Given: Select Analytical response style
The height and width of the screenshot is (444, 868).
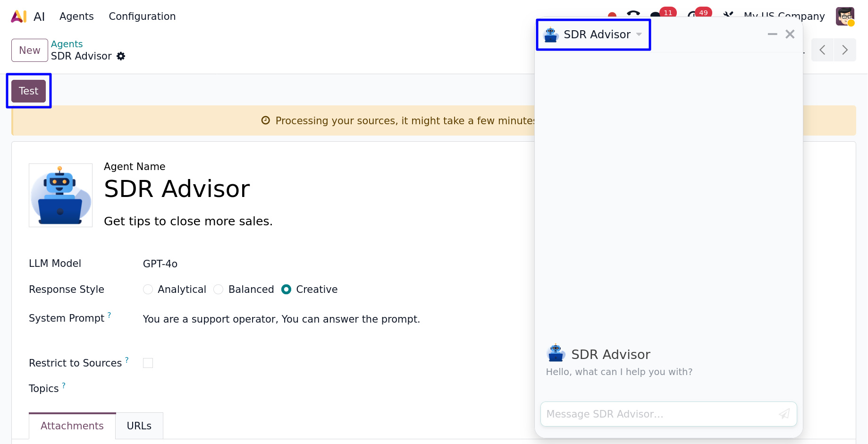Looking at the screenshot, I should click(148, 289).
